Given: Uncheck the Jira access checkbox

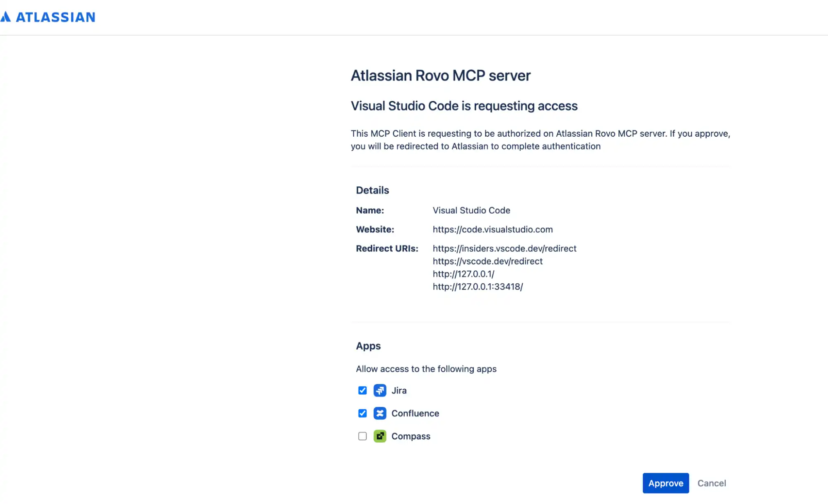Looking at the screenshot, I should coord(362,391).
